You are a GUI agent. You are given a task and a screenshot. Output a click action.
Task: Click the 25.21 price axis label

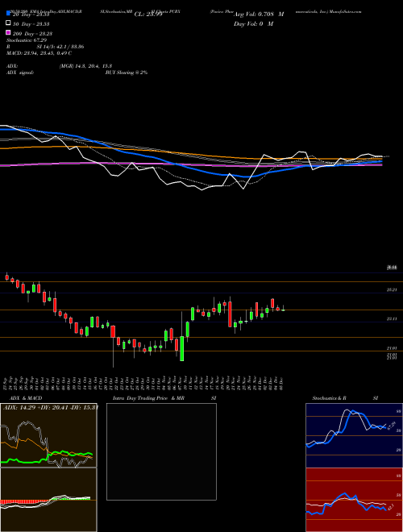pos(392,289)
